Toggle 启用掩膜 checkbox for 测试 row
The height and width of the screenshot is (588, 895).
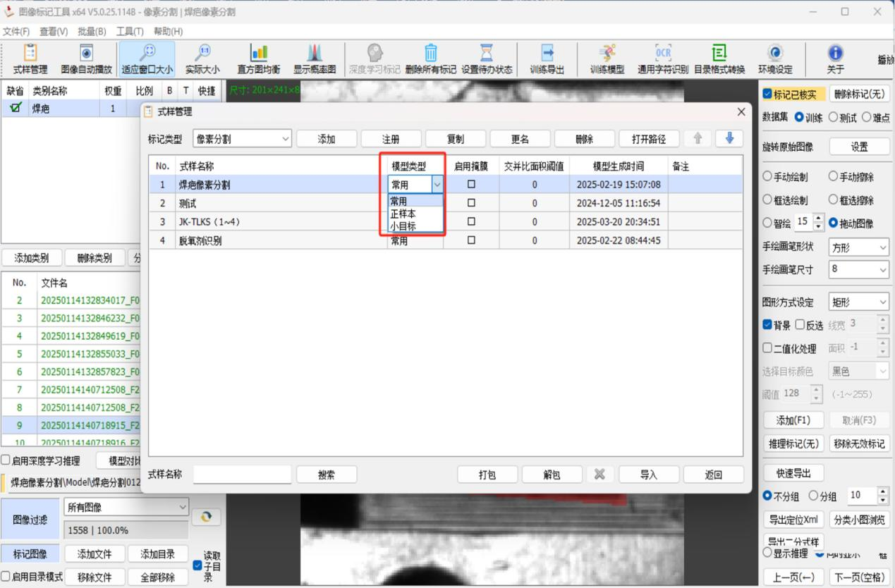pos(471,203)
